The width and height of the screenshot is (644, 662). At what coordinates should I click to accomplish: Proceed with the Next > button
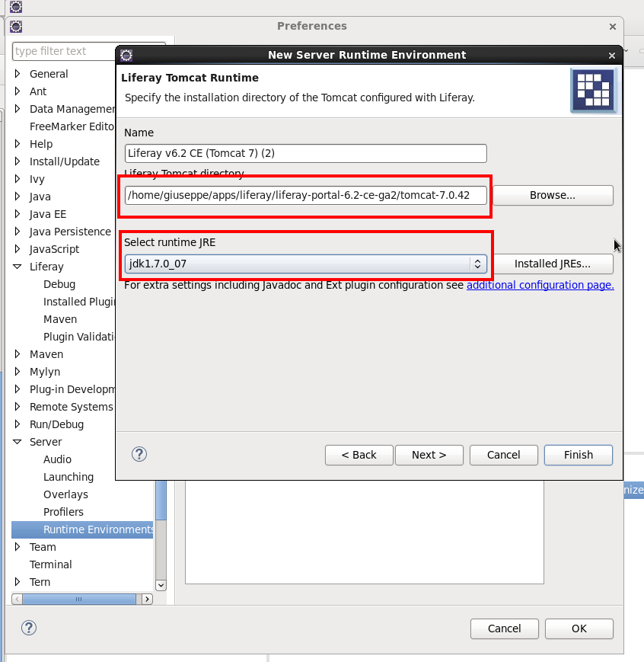point(429,455)
